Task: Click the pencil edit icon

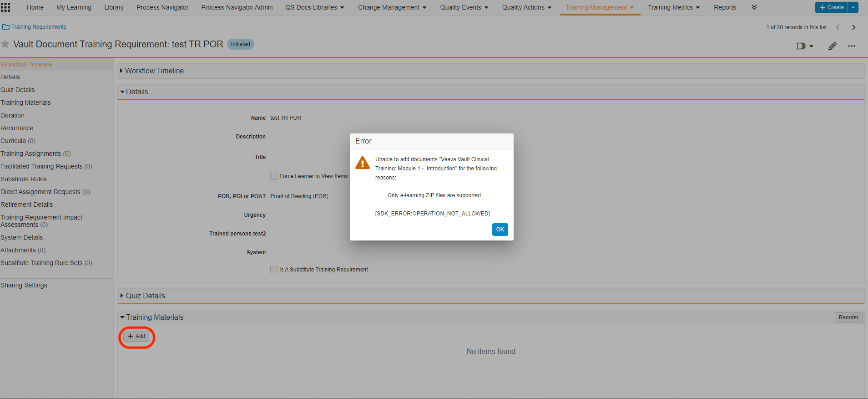Action: pyautogui.click(x=832, y=46)
